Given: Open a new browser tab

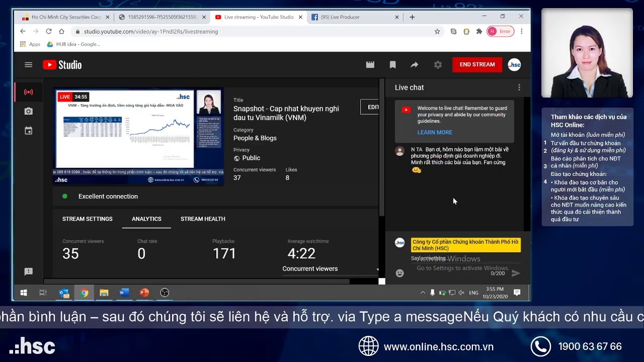Looking at the screenshot, I should coord(412,17).
